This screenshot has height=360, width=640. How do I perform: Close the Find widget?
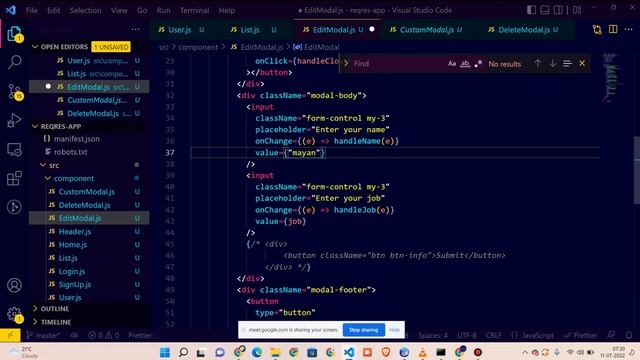click(x=582, y=64)
